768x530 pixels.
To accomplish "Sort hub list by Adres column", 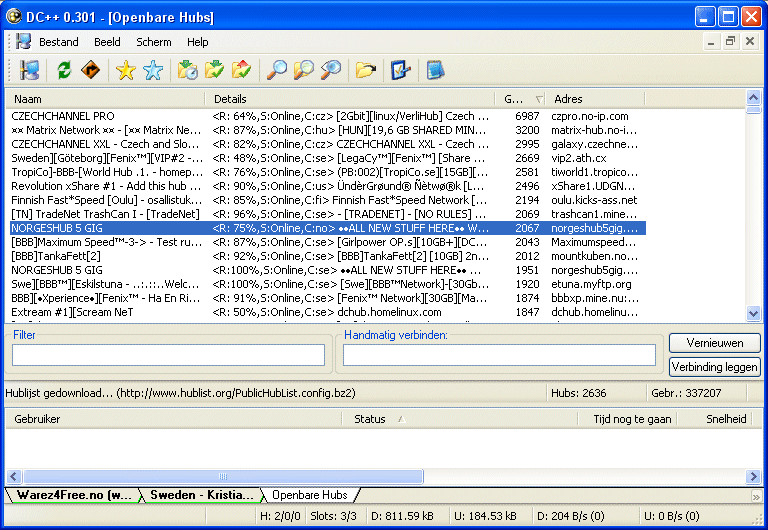I will (x=596, y=99).
